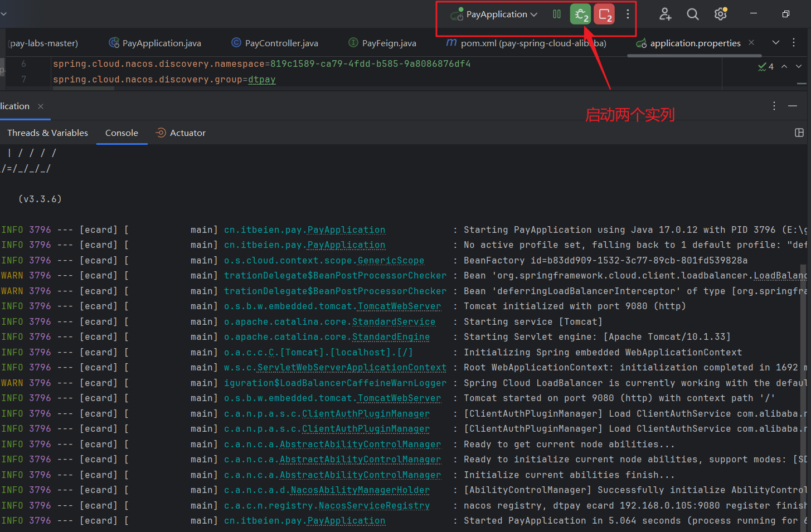811x532 pixels.
Task: Switch to the PayFeign.java editor tab
Action: coord(382,43)
